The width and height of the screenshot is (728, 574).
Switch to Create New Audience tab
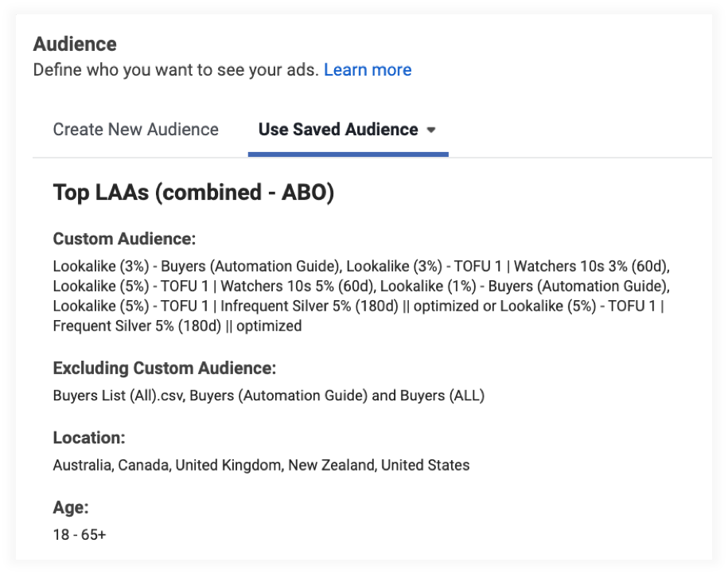point(135,130)
